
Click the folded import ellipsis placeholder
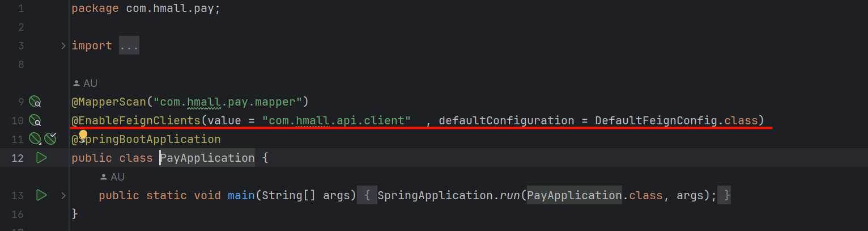click(129, 46)
